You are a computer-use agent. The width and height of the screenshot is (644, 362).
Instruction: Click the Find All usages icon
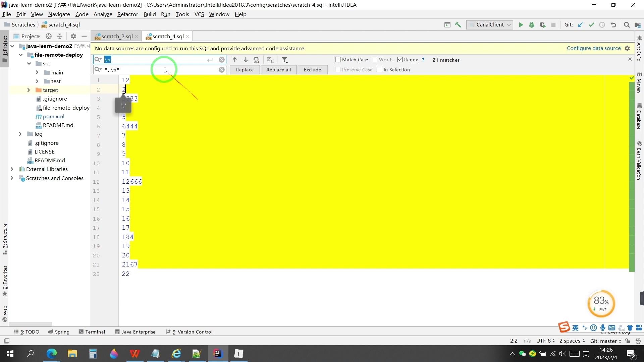pos(257,60)
